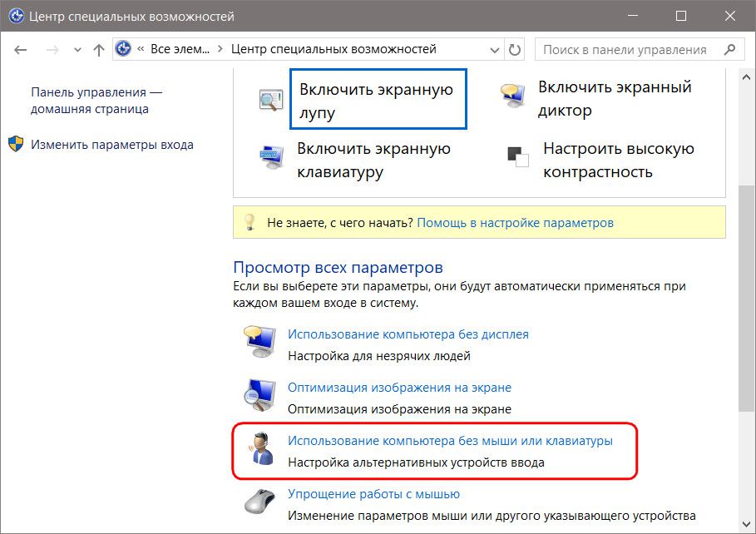Click the search magnifier icon
This screenshot has height=534, width=756.
pyautogui.click(x=730, y=49)
